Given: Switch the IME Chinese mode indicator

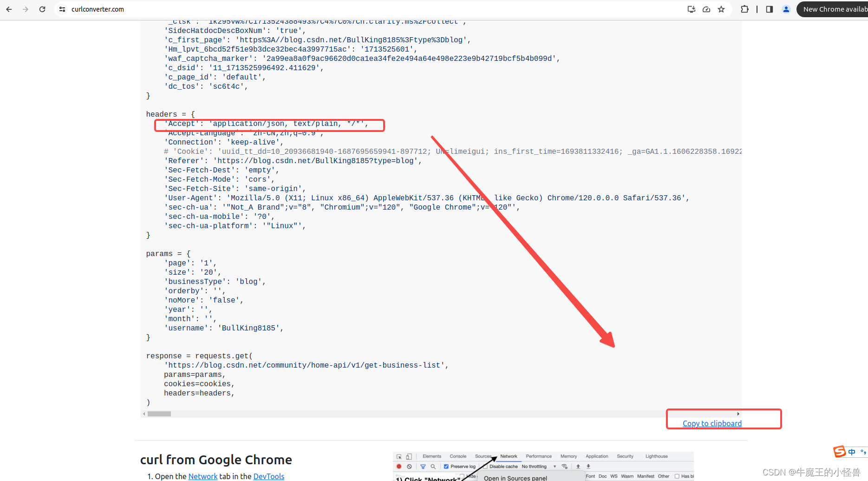Looking at the screenshot, I should 852,452.
